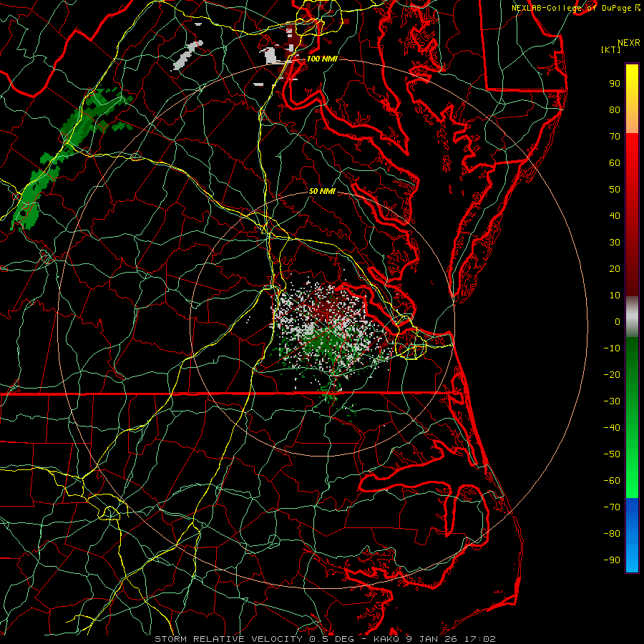The height and width of the screenshot is (644, 644).
Task: Click the -90 value on the velocity scale
Action: pos(612,560)
